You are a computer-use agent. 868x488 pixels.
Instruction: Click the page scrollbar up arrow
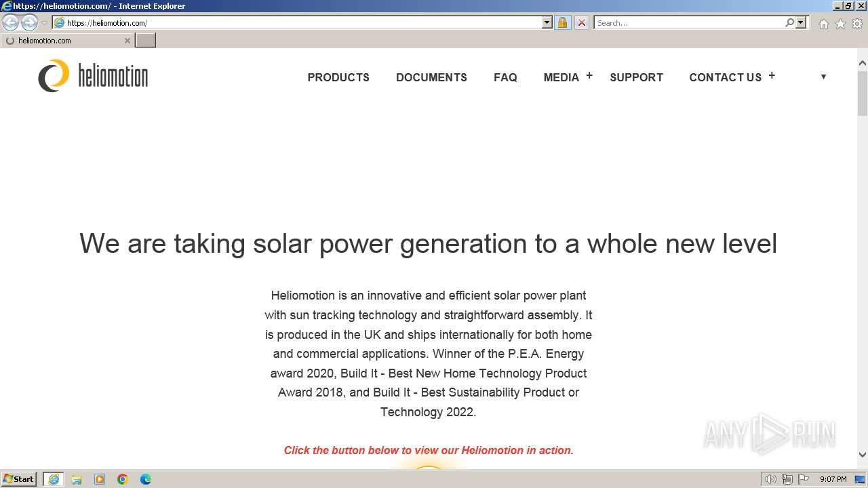click(x=863, y=64)
